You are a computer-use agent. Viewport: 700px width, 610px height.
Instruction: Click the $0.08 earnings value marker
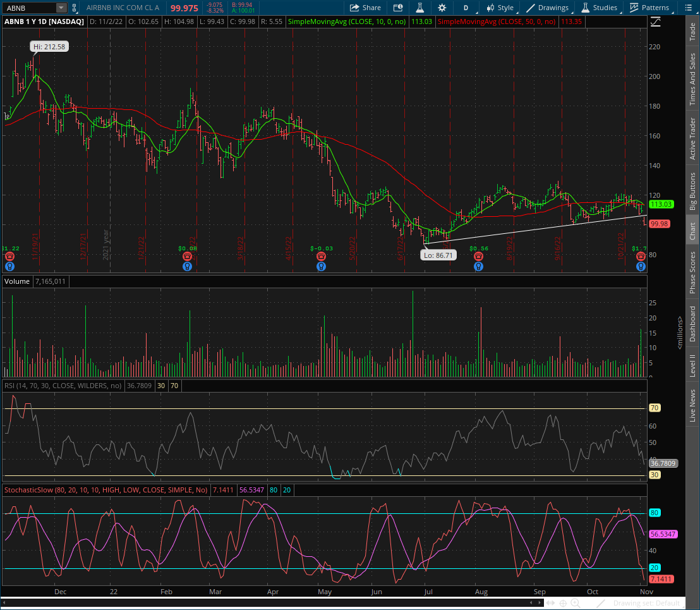(x=188, y=248)
